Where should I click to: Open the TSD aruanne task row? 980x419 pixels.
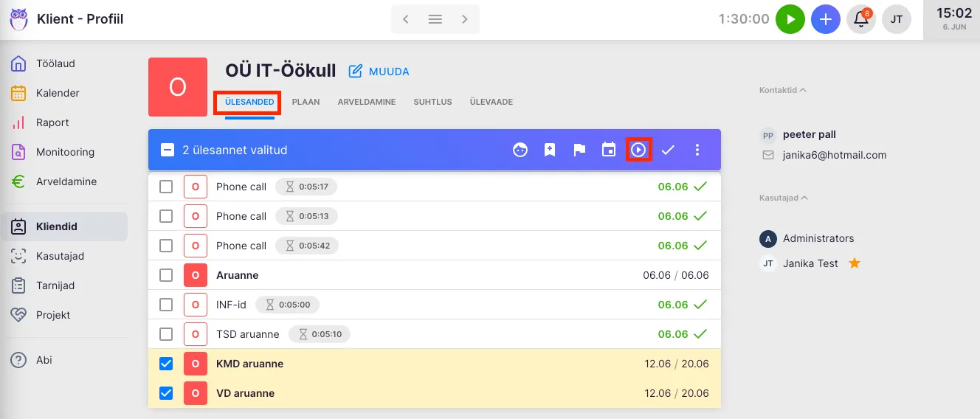coord(248,334)
